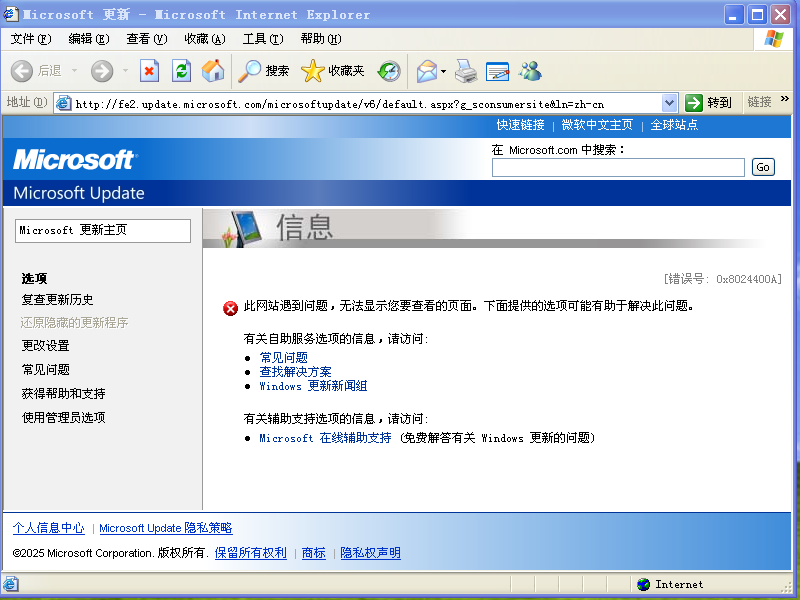Image resolution: width=800 pixels, height=600 pixels.
Task: Open the Mail button dropdown arrow
Action: [x=443, y=71]
